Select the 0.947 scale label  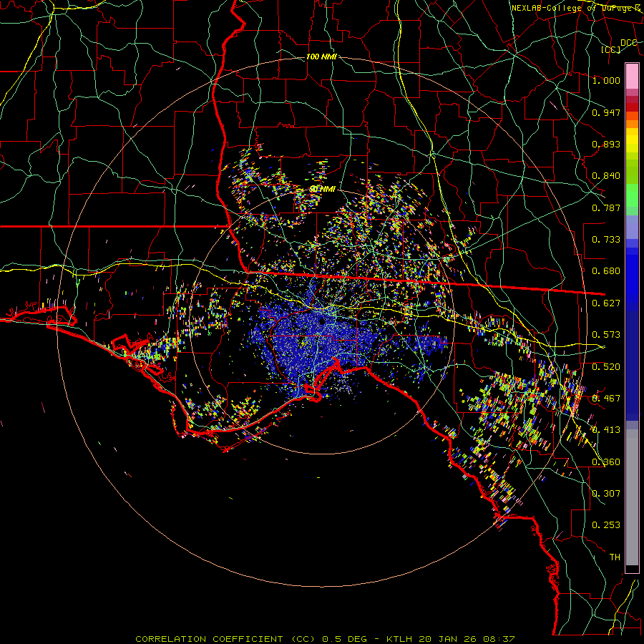pos(606,112)
